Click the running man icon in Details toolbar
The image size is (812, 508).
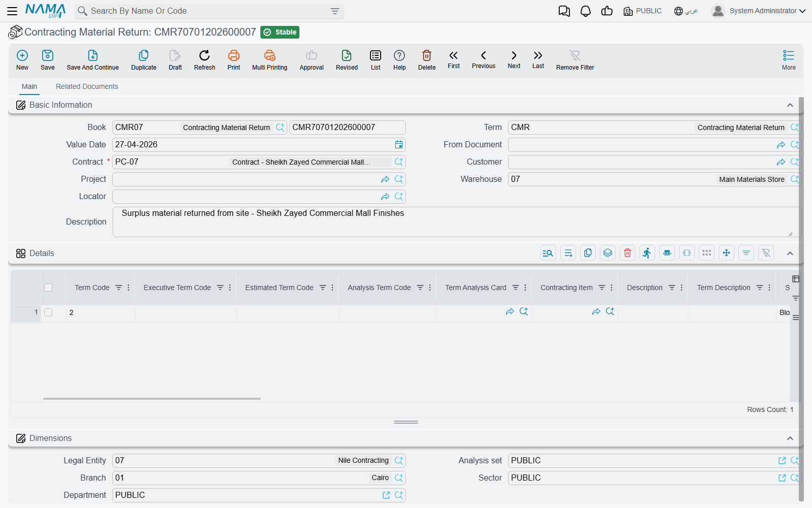pyautogui.click(x=647, y=253)
